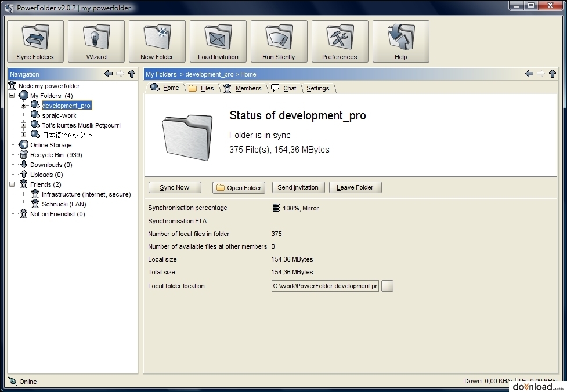Screen dimensions: 567x392
Task: Open Online Storage in navigation tree
Action: (51, 145)
